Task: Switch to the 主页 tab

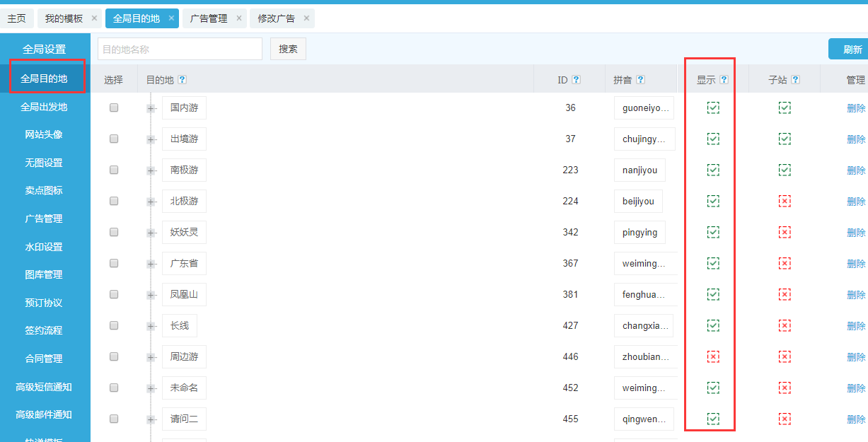Action: point(16,18)
